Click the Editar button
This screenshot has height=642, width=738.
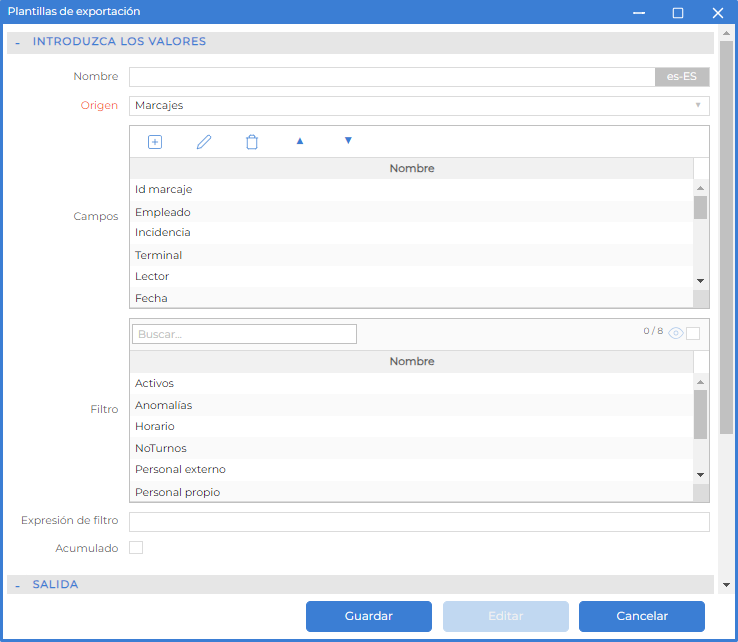tap(505, 616)
